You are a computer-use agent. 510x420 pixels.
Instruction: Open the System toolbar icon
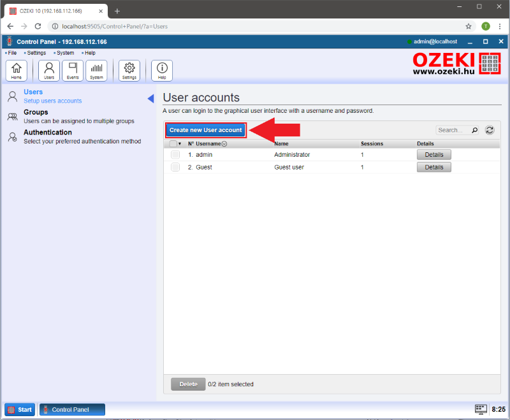coord(96,70)
